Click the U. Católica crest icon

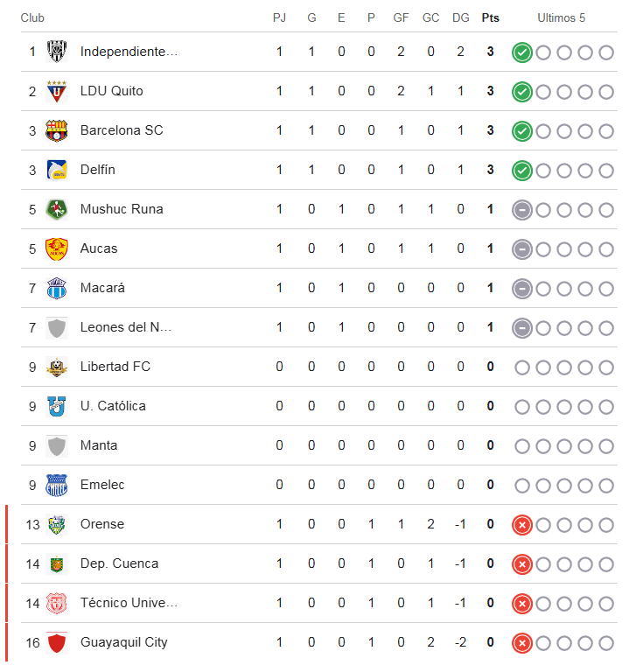[x=57, y=406]
